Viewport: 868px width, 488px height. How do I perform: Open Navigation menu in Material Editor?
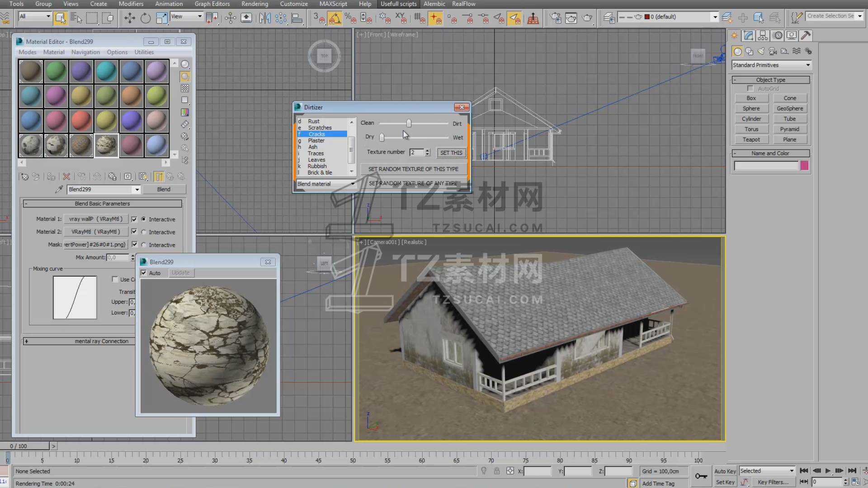[x=85, y=52]
